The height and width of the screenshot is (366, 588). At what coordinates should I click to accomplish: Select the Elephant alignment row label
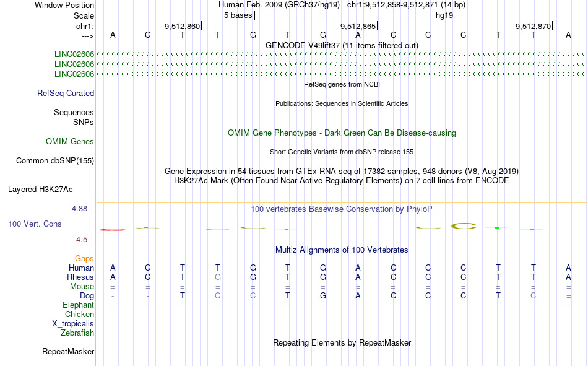coord(78,305)
